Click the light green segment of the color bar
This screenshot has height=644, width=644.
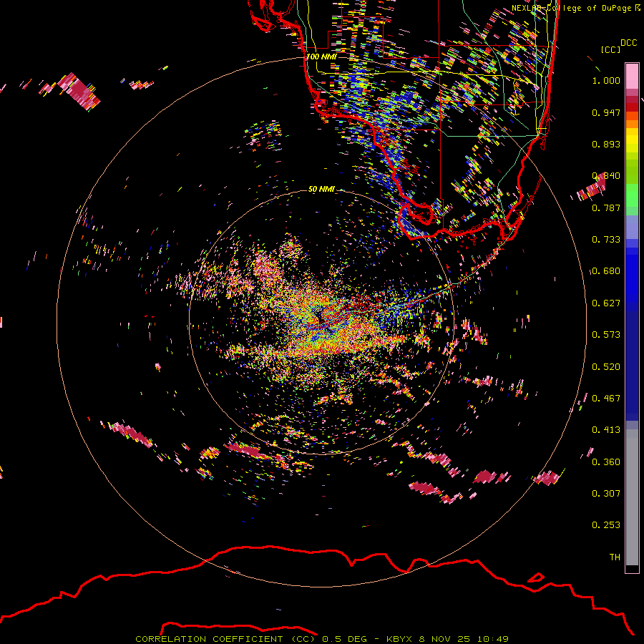click(632, 195)
